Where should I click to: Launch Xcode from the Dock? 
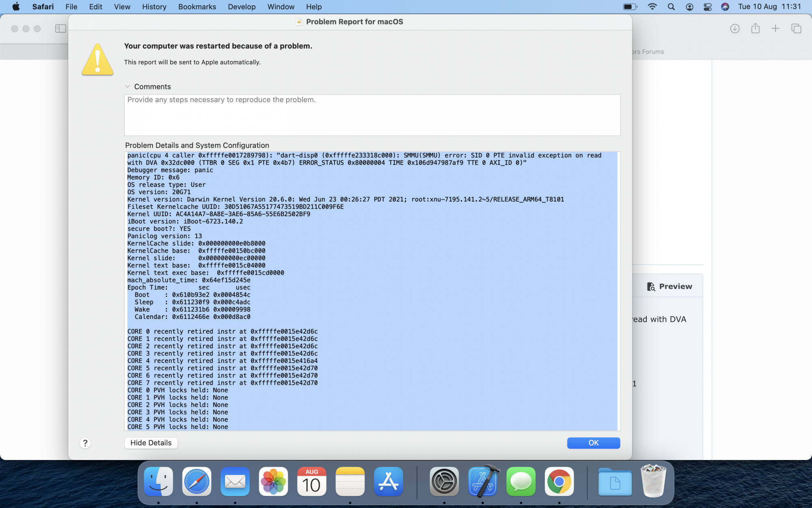tap(483, 482)
